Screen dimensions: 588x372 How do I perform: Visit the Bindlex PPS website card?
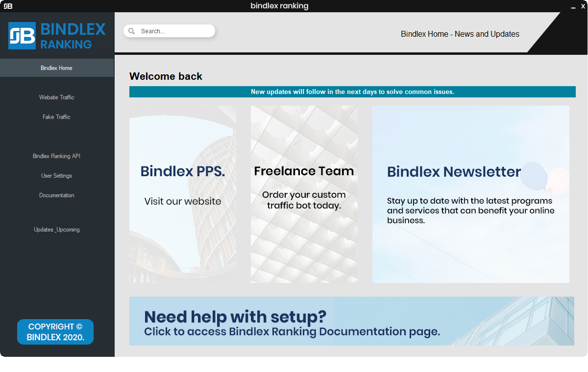[182, 194]
